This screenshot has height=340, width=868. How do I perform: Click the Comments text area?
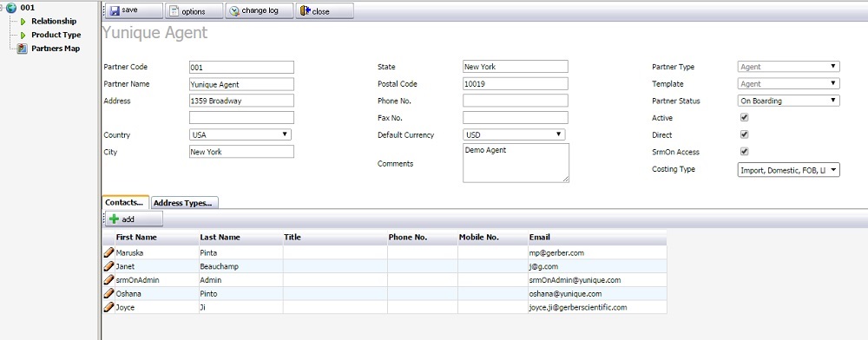click(516, 163)
